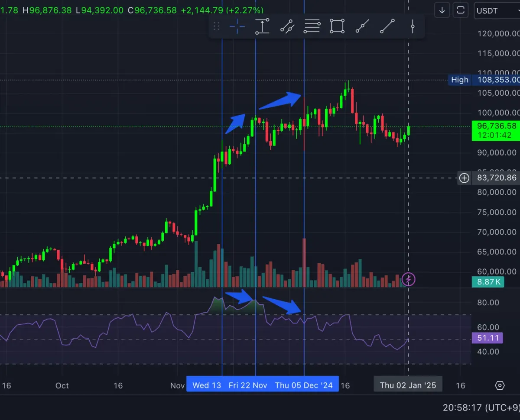
Task: Click the 60,000.00 price axis label
Action: pyautogui.click(x=497, y=271)
